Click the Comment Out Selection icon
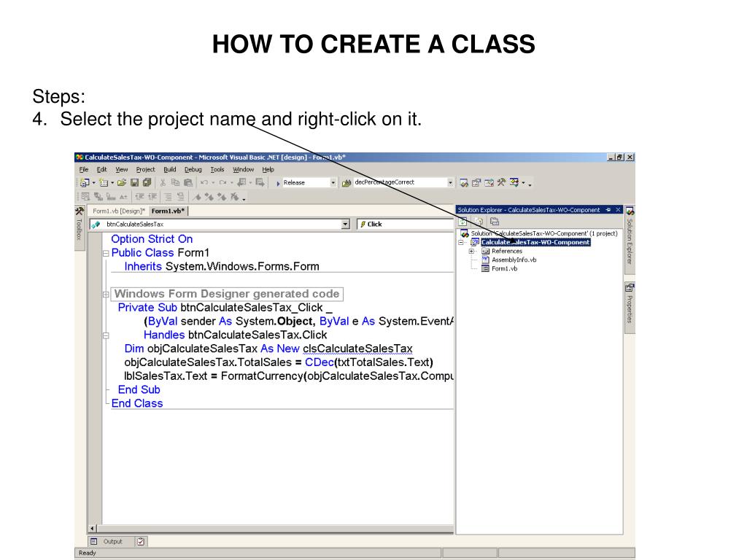Screen dimensions: 747x560 point(169,196)
